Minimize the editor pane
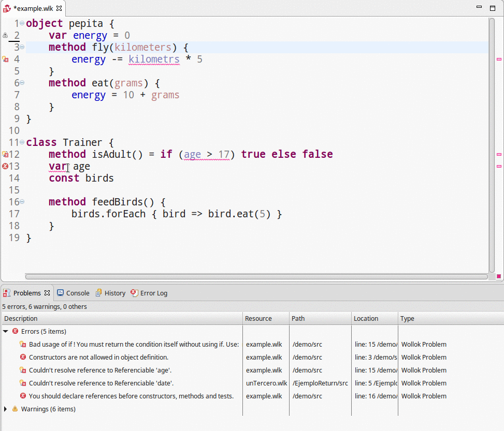Image resolution: width=504 pixels, height=431 pixels. point(479,7)
